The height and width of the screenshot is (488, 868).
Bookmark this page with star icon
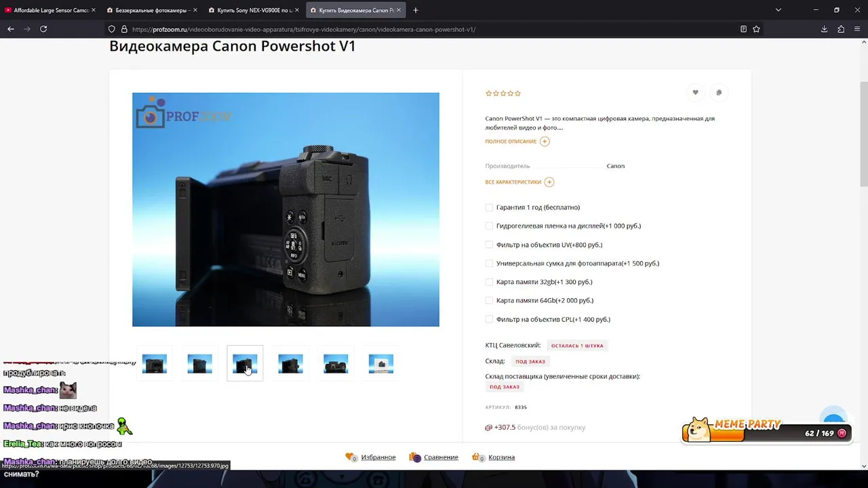click(756, 29)
